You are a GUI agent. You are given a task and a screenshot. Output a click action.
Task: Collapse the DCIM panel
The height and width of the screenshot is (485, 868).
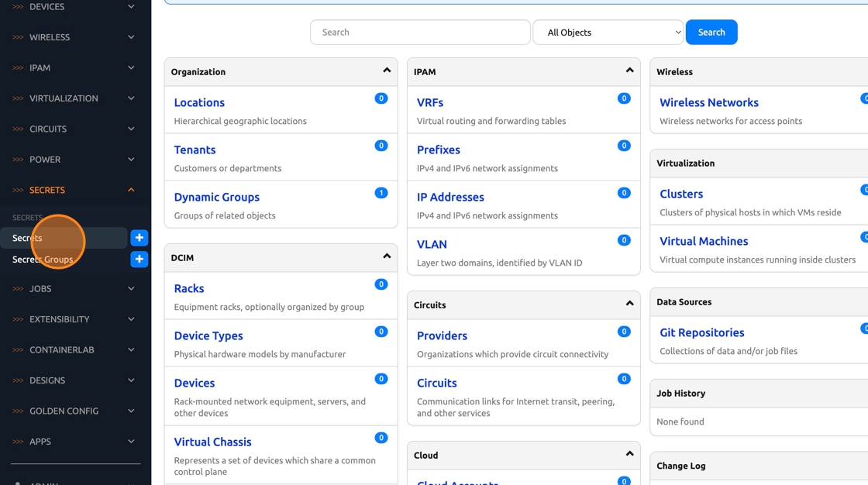[x=387, y=257]
